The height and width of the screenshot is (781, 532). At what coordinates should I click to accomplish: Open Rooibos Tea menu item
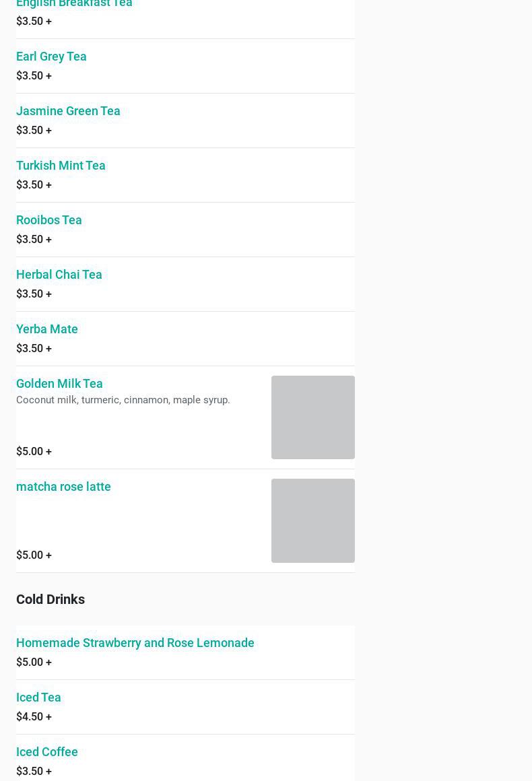[49, 220]
